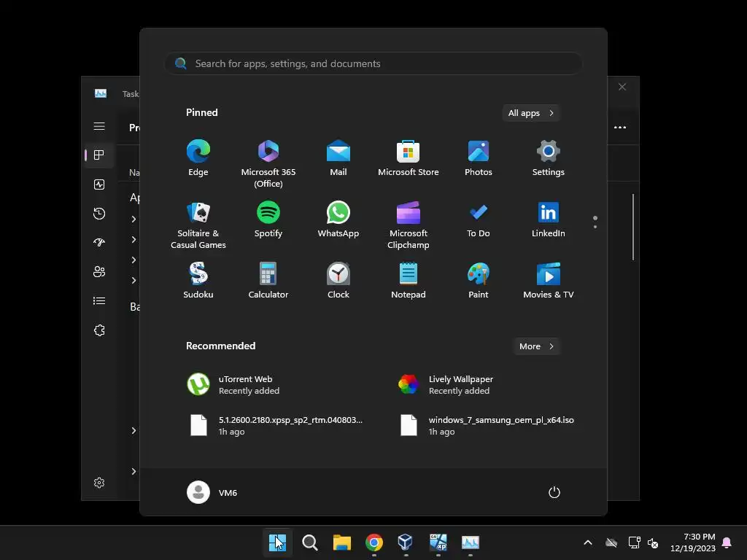Click All apps button
The image size is (747, 560).
(531, 113)
